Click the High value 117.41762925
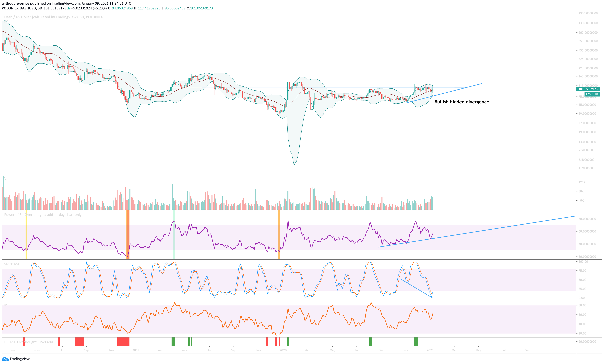 click(x=149, y=8)
